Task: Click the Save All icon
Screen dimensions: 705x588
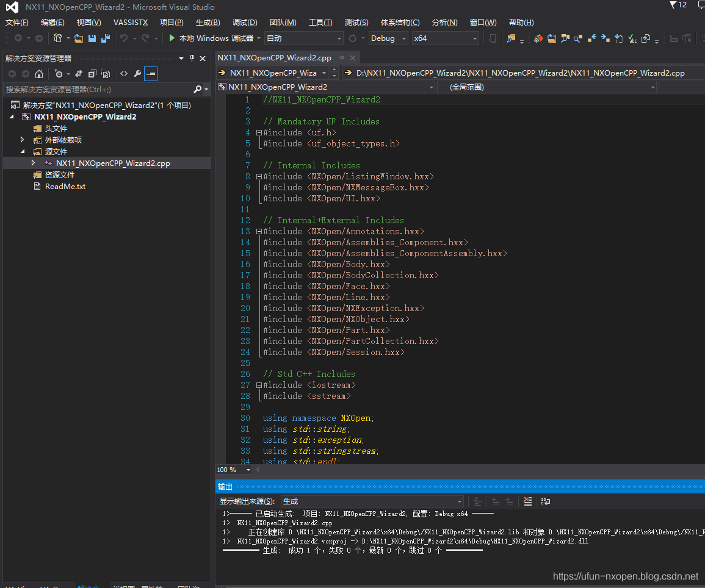Action: point(106,38)
